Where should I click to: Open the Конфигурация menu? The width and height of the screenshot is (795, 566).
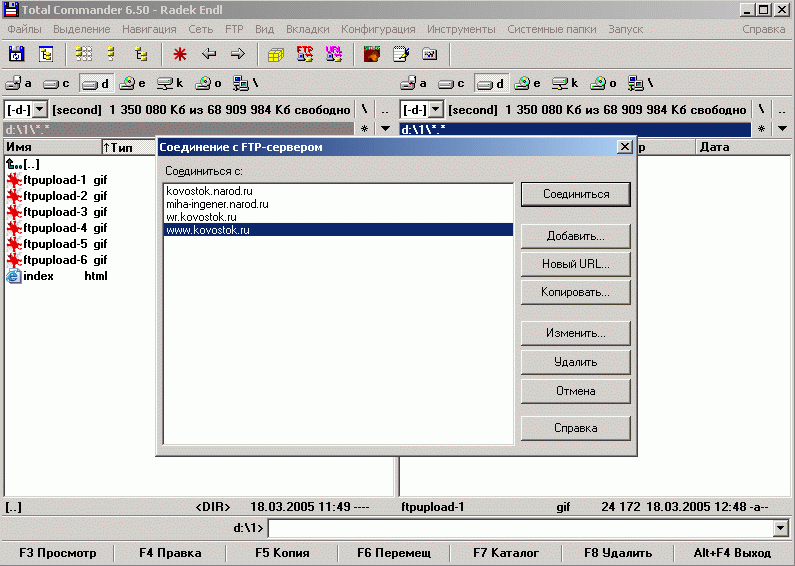pos(378,29)
